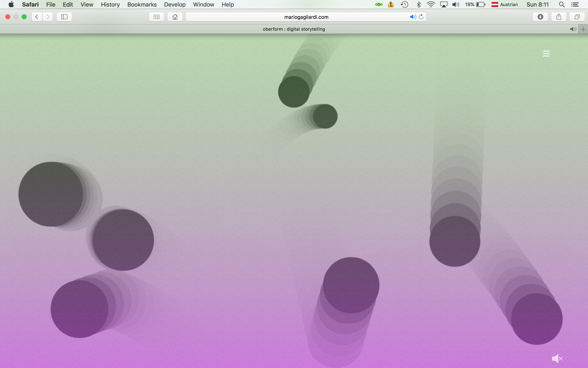Viewport: 588px width, 368px height.
Task: Show the Safari sidebar
Action: point(64,17)
